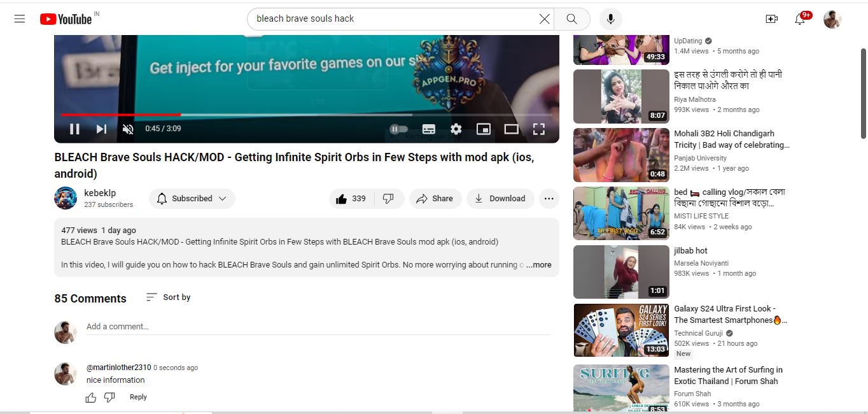Open Sort by comments menu

(168, 297)
